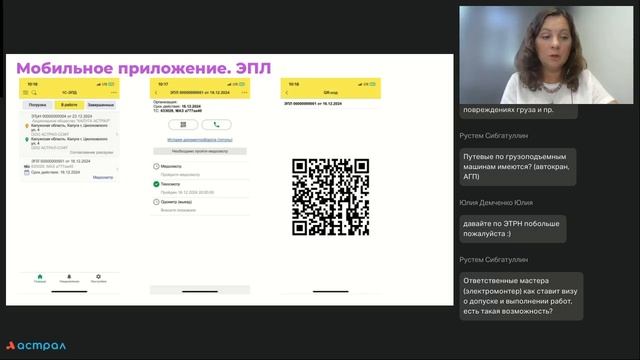Screen dimensions: 640x360
Task: Click the Медосмотр row label in checklist
Action: tap(171, 166)
